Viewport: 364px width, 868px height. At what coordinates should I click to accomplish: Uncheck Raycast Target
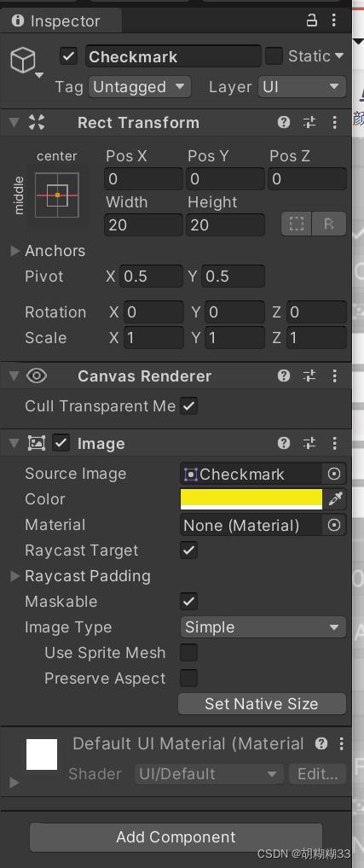coord(188,551)
